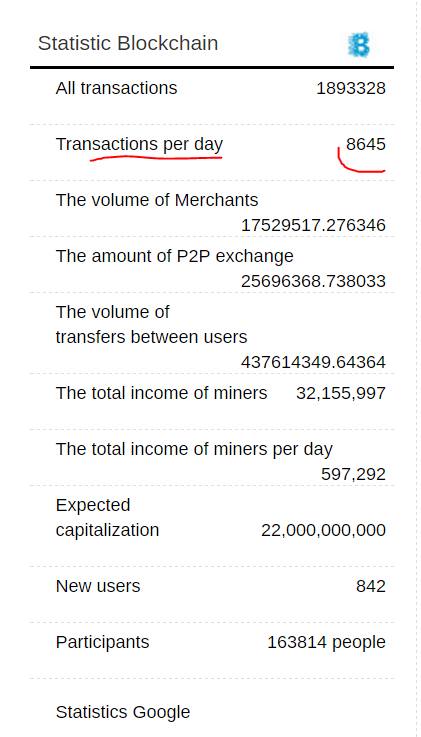Click the All transactions value 1893328
Screen dimensions: 421x737
click(x=351, y=88)
